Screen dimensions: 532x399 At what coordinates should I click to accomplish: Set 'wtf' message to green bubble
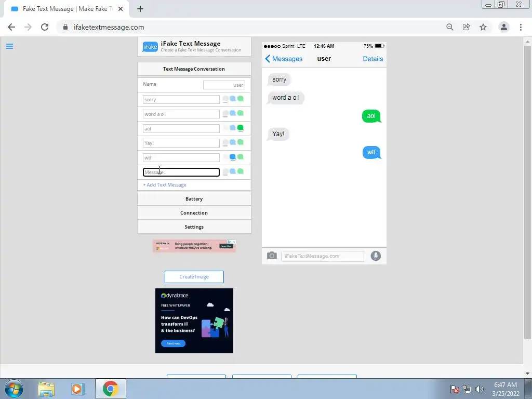241,157
